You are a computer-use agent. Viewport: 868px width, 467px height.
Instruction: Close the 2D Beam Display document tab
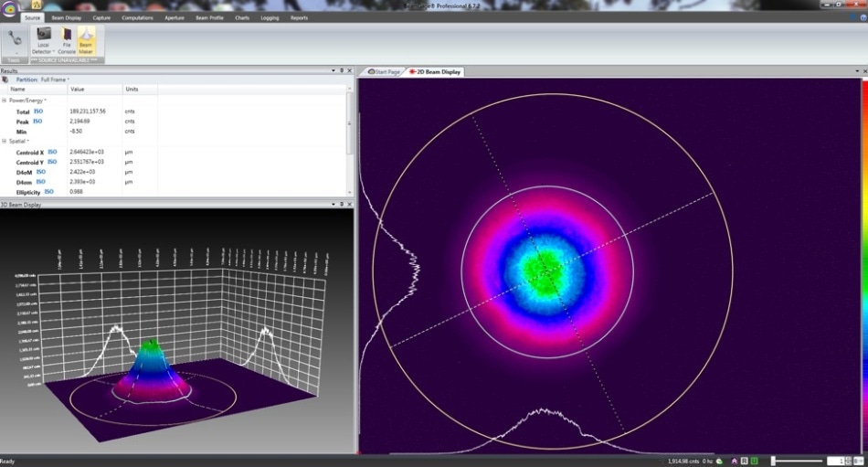click(865, 71)
